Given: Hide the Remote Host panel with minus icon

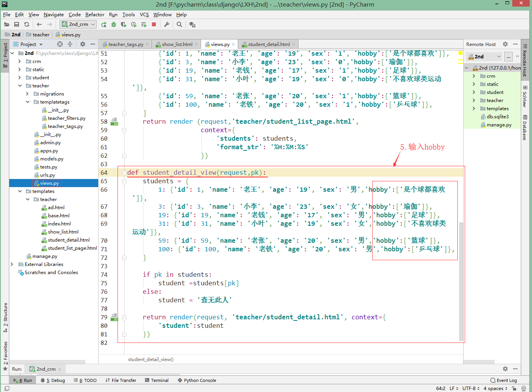Looking at the screenshot, I should click(x=515, y=44).
